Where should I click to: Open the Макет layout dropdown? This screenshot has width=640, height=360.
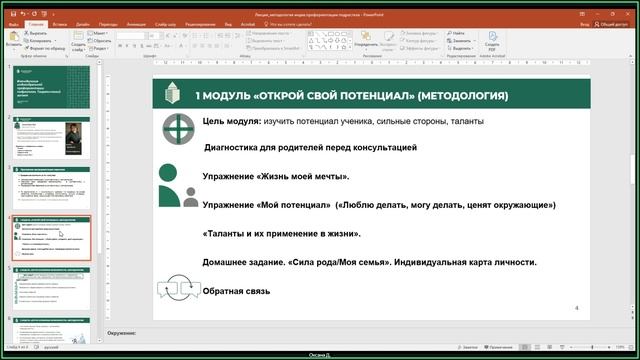pyautogui.click(x=98, y=33)
